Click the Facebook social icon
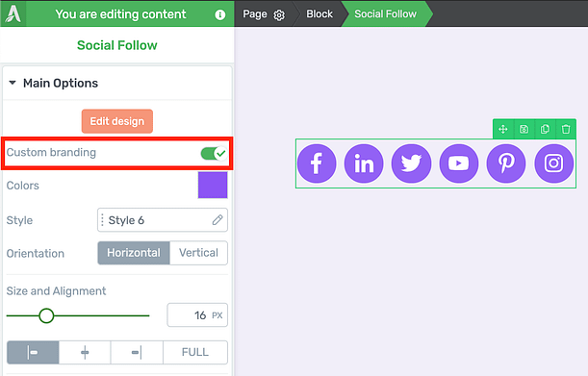 pyautogui.click(x=317, y=163)
